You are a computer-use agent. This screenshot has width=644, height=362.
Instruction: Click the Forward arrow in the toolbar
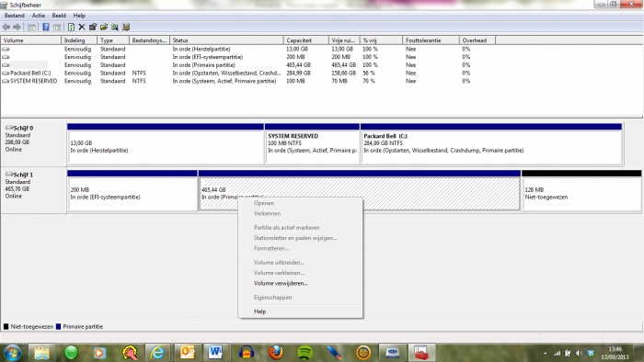(17, 27)
